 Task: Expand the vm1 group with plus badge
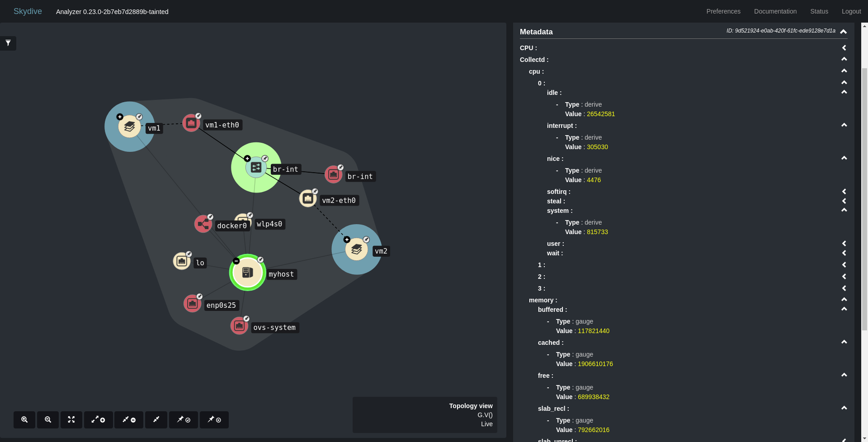coord(120,117)
